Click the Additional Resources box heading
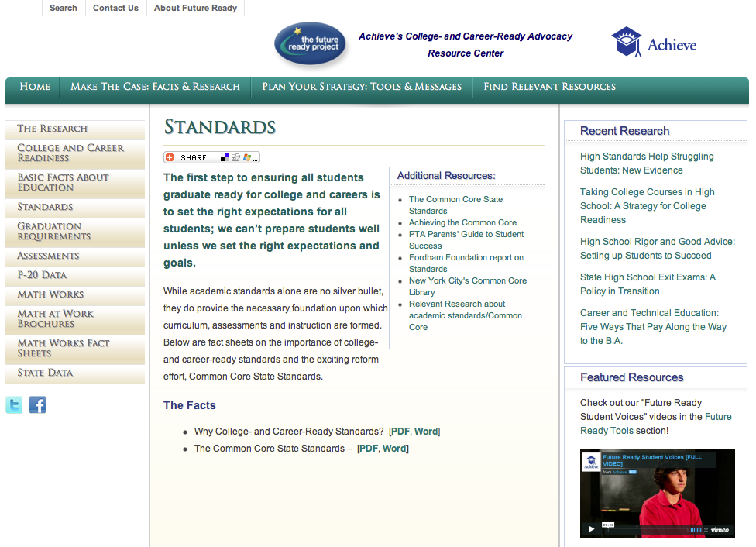 pos(446,176)
